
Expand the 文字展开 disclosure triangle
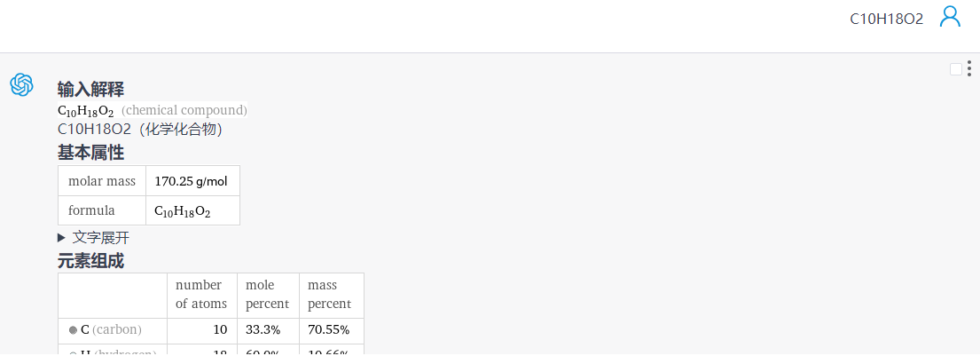click(x=62, y=237)
